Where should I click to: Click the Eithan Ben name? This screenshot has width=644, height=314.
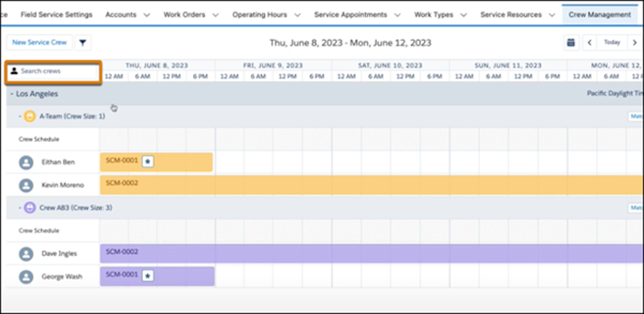[59, 162]
